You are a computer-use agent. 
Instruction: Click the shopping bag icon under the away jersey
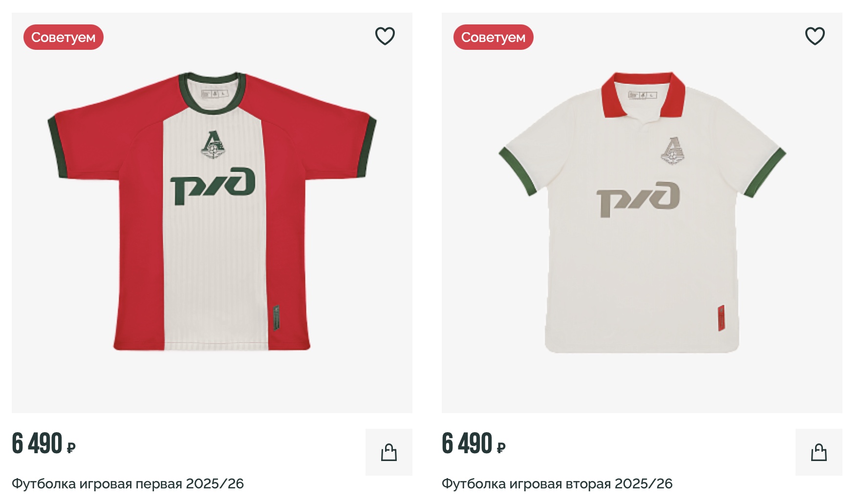(818, 452)
